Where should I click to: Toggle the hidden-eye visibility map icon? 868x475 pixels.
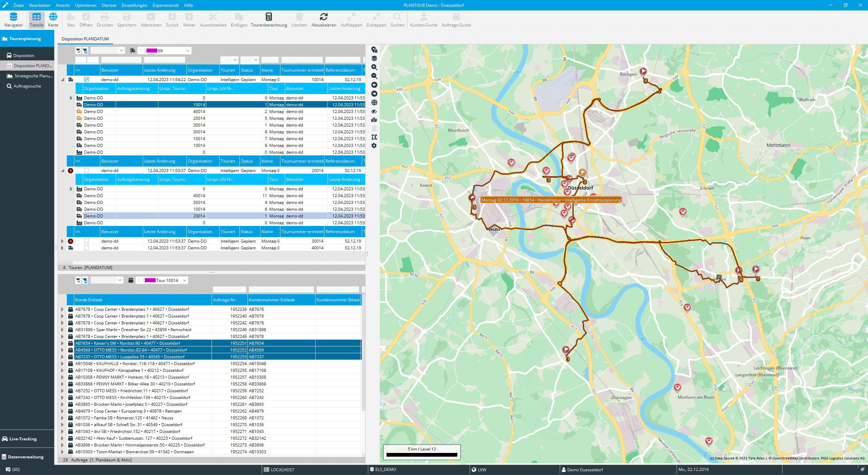point(374,111)
